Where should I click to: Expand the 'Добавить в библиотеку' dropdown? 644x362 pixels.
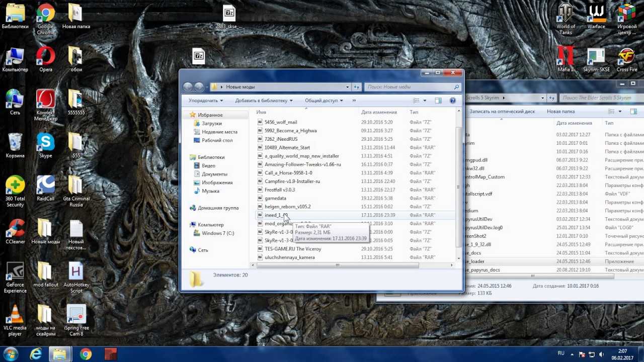pos(264,101)
